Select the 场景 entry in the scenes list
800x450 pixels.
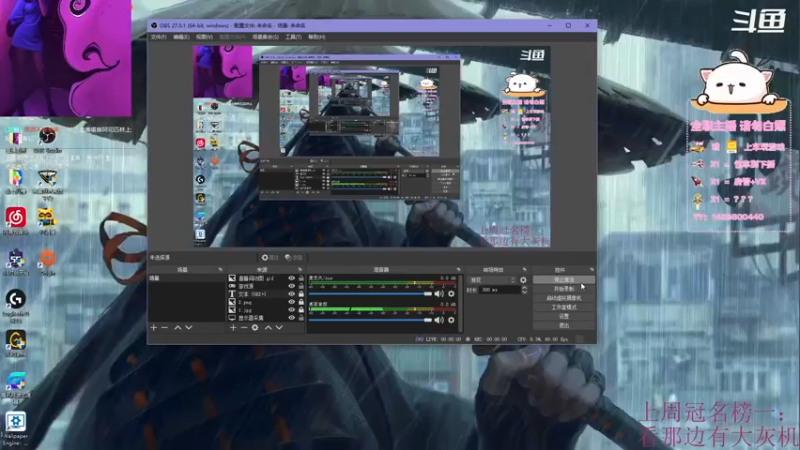[186, 278]
